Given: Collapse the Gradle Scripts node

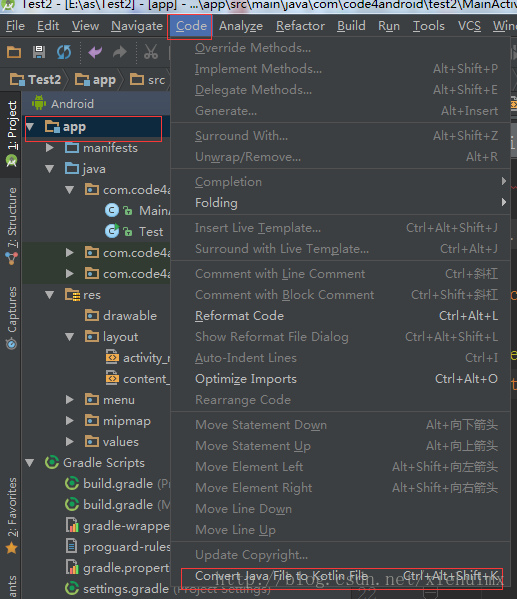Looking at the screenshot, I should coord(30,463).
